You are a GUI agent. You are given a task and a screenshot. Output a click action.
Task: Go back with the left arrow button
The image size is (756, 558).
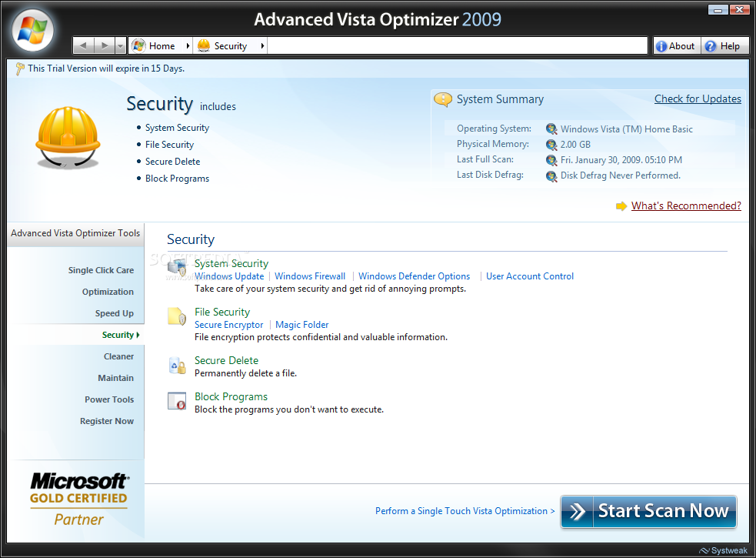pos(83,46)
